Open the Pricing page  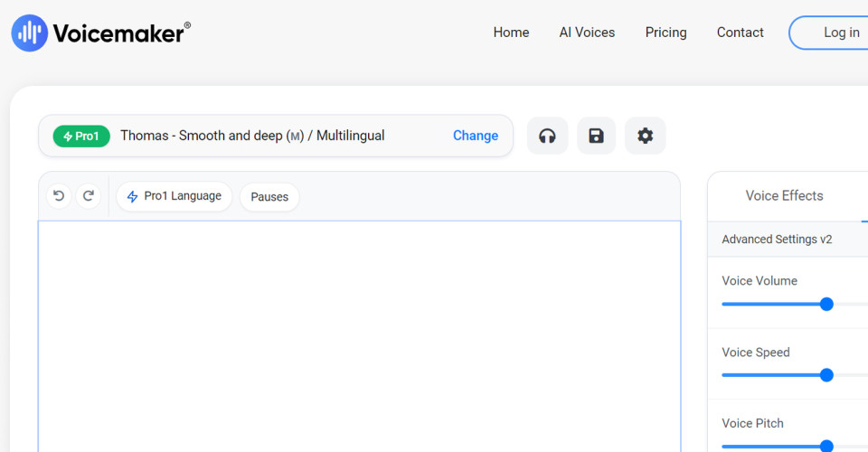[x=665, y=33]
